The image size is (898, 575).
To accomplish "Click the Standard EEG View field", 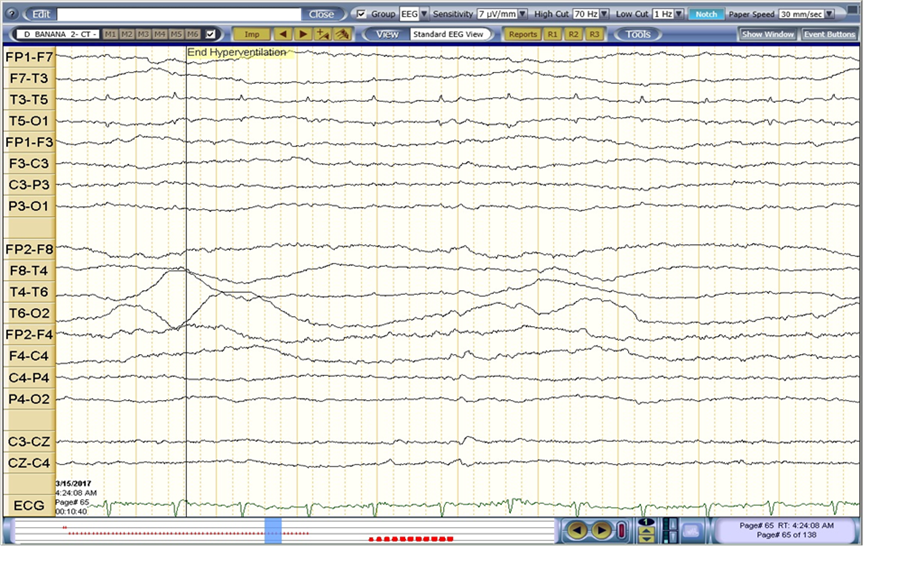I will (x=450, y=34).
